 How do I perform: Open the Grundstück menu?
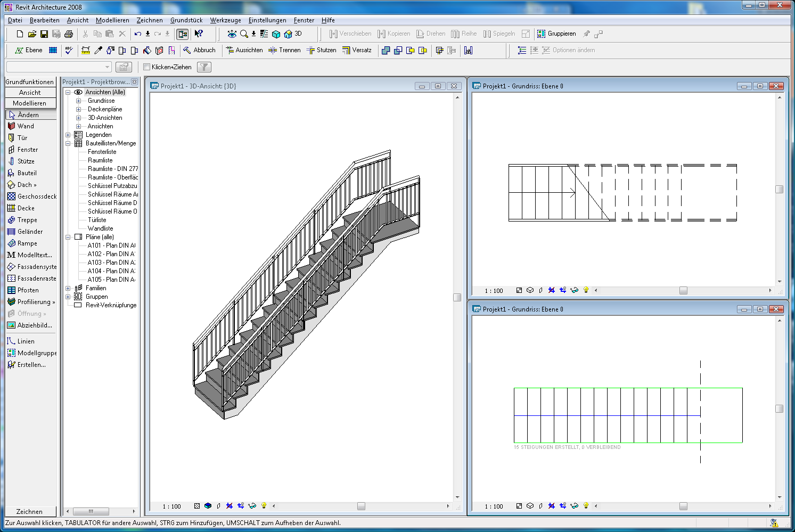click(186, 20)
